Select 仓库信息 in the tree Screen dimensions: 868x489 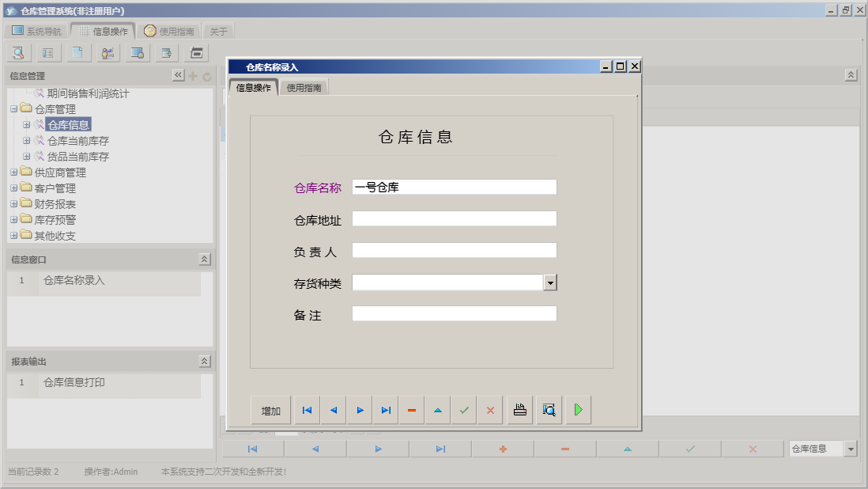point(67,124)
